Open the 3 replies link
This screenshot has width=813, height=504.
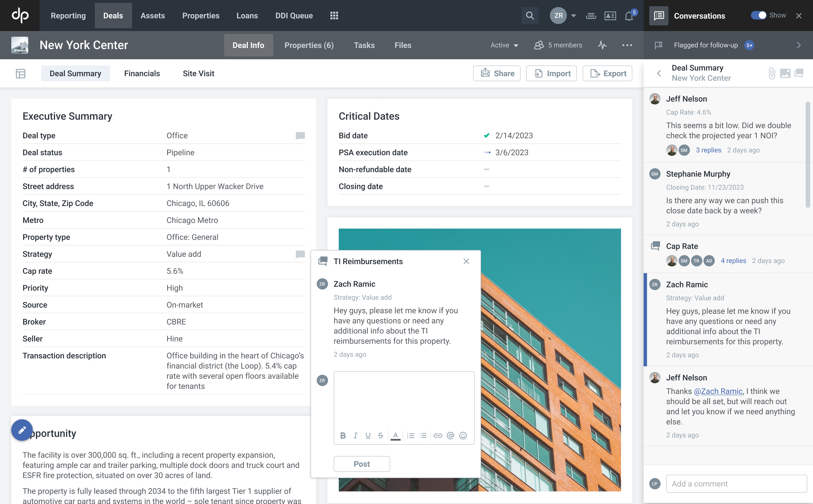click(x=708, y=150)
